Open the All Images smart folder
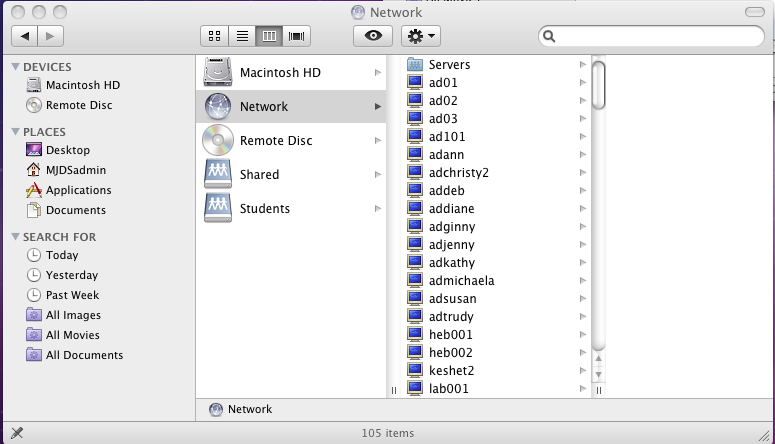The height and width of the screenshot is (444, 775). coord(63,315)
